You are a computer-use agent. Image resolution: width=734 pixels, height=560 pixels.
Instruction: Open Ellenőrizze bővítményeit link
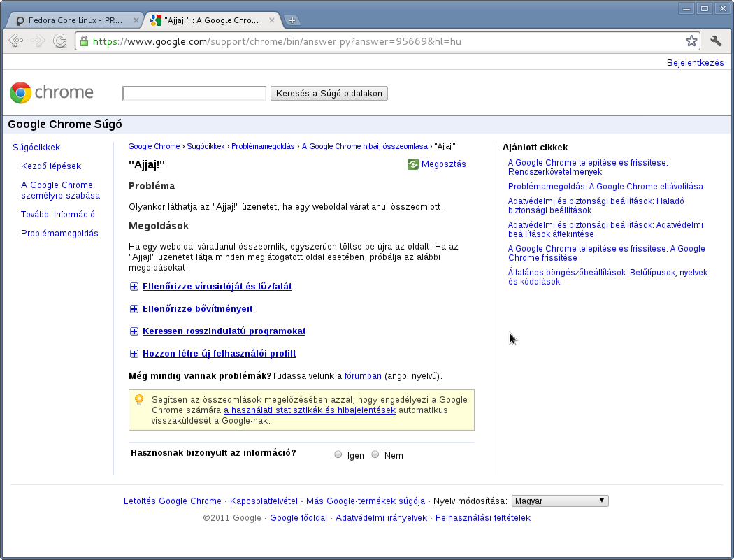point(198,309)
